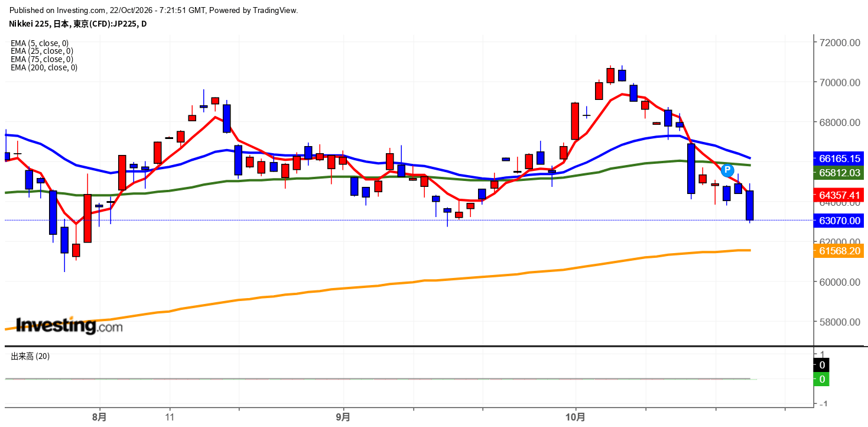Click the green 65812.03 price label

(839, 173)
